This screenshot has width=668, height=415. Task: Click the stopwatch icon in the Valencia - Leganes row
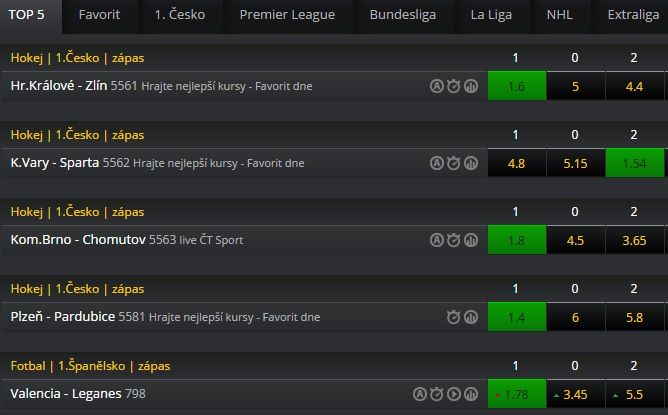tap(437, 394)
